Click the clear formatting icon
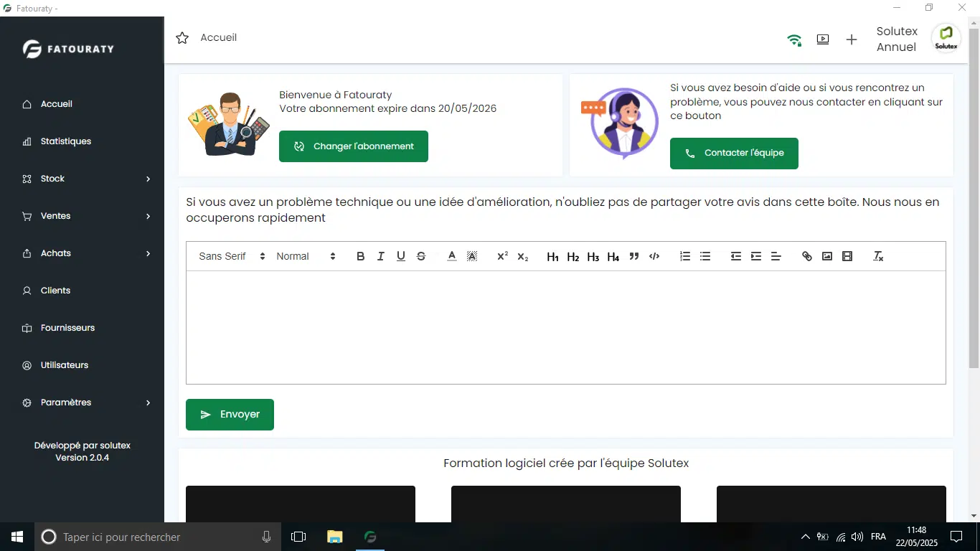 (878, 256)
